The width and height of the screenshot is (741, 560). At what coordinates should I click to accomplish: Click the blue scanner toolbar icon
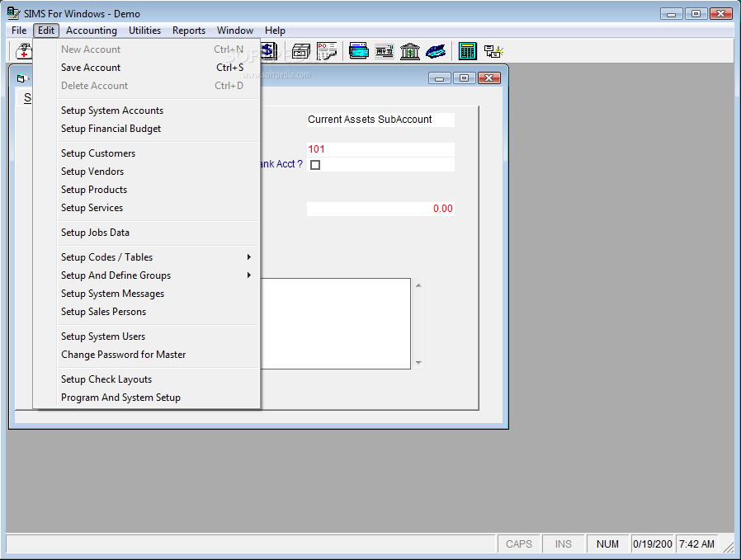[435, 51]
